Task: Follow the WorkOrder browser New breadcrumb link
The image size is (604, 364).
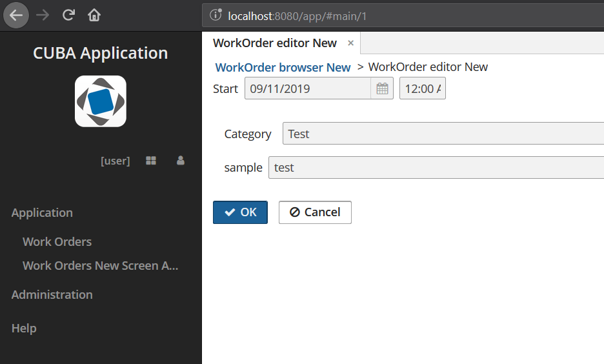Action: (283, 67)
